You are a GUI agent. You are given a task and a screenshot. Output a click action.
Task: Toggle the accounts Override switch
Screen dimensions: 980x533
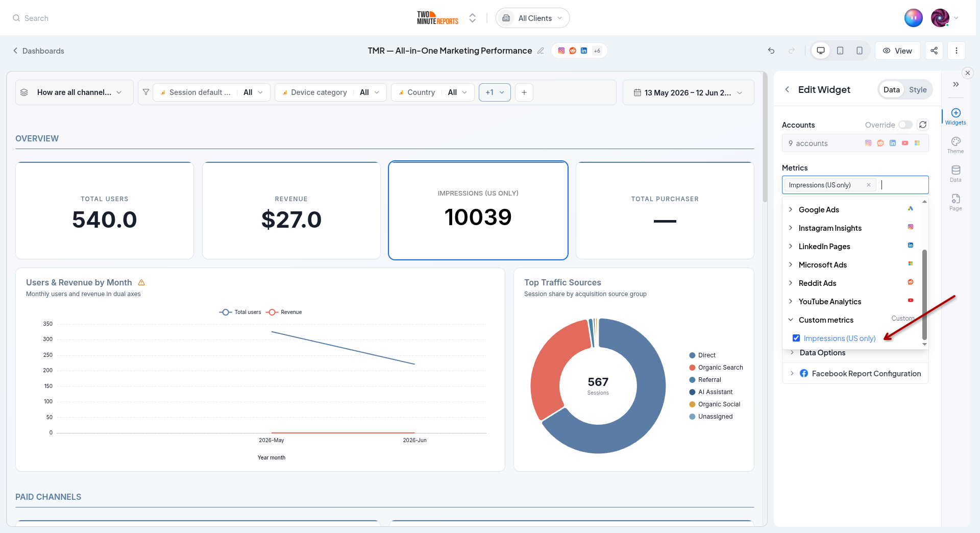tap(905, 125)
